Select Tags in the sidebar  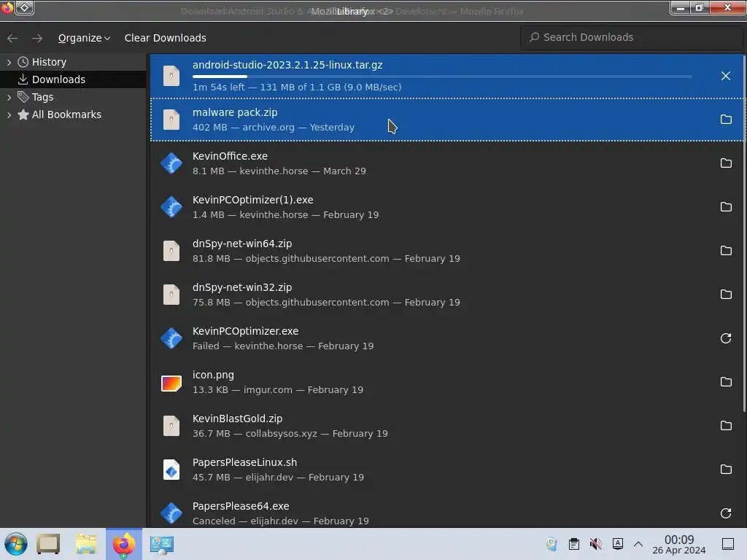73,97
